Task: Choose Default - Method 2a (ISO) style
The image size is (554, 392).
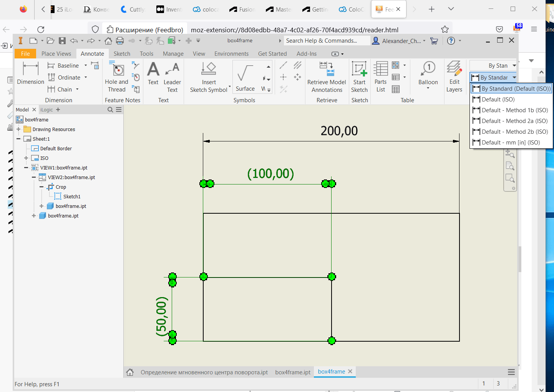Action: tap(511, 121)
